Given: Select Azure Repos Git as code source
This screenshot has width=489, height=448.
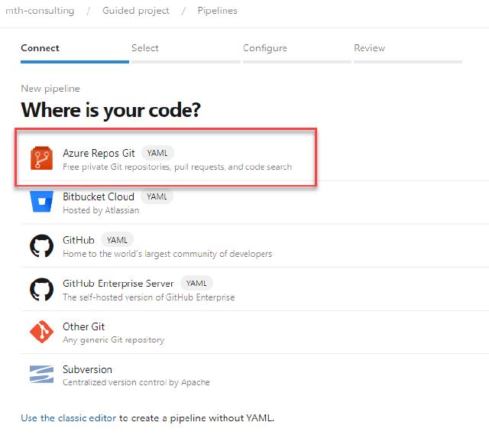Looking at the screenshot, I should pyautogui.click(x=99, y=153).
